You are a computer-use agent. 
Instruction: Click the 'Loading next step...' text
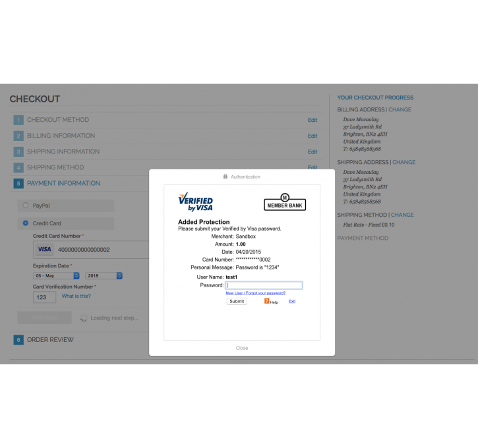[114, 318]
